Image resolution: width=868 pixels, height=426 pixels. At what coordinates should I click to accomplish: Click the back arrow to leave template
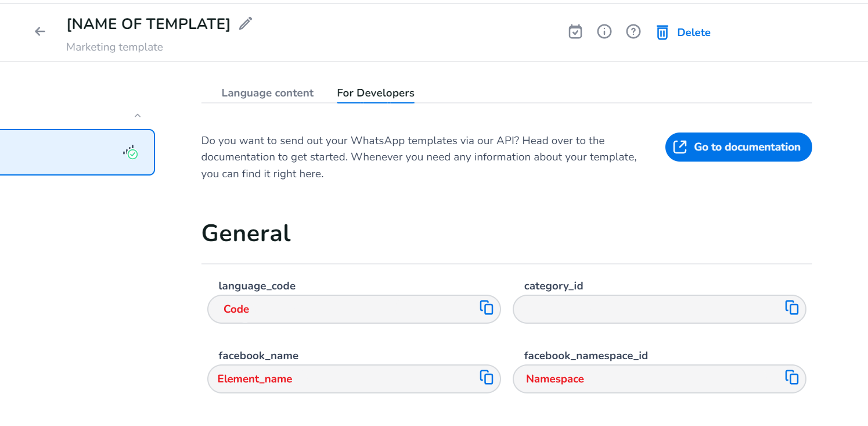[39, 31]
